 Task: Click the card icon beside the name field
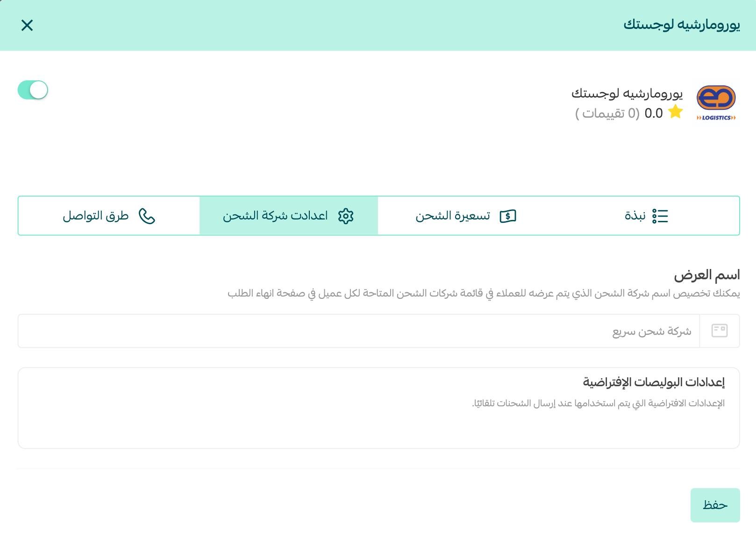pyautogui.click(x=720, y=331)
